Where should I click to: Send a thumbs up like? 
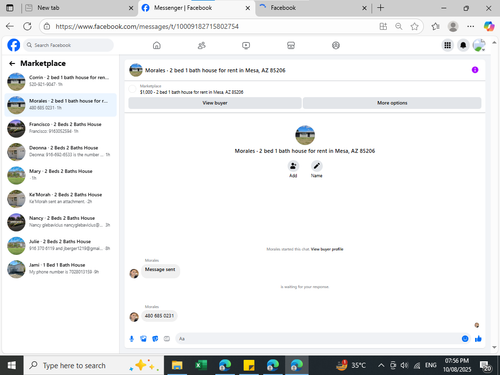pyautogui.click(x=478, y=339)
